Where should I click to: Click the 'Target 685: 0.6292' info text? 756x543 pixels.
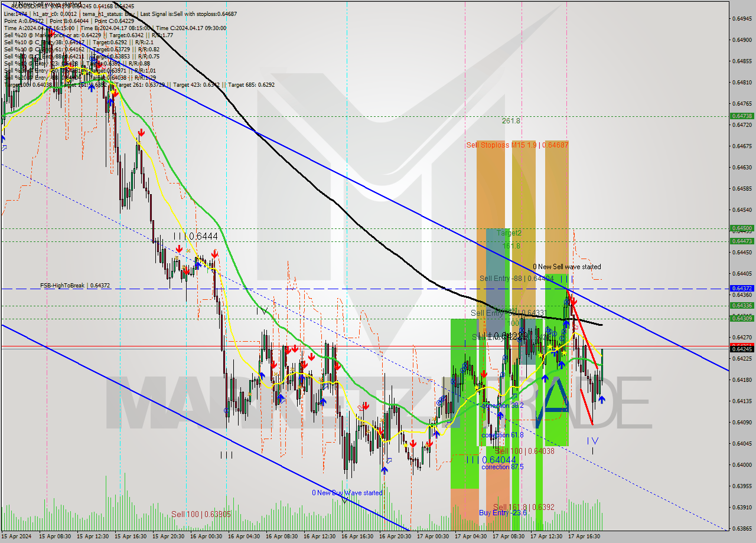[252, 85]
